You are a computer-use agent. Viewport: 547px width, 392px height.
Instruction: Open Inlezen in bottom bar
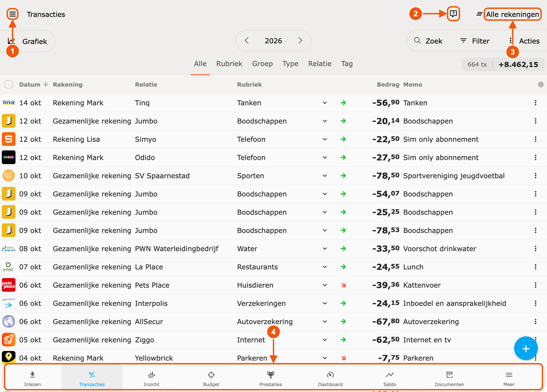point(32,379)
